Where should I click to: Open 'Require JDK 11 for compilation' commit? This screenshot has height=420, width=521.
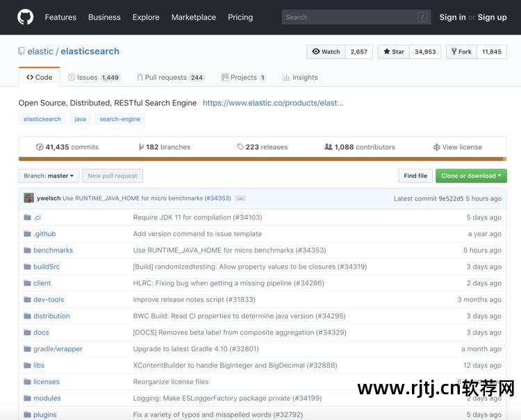click(x=198, y=217)
